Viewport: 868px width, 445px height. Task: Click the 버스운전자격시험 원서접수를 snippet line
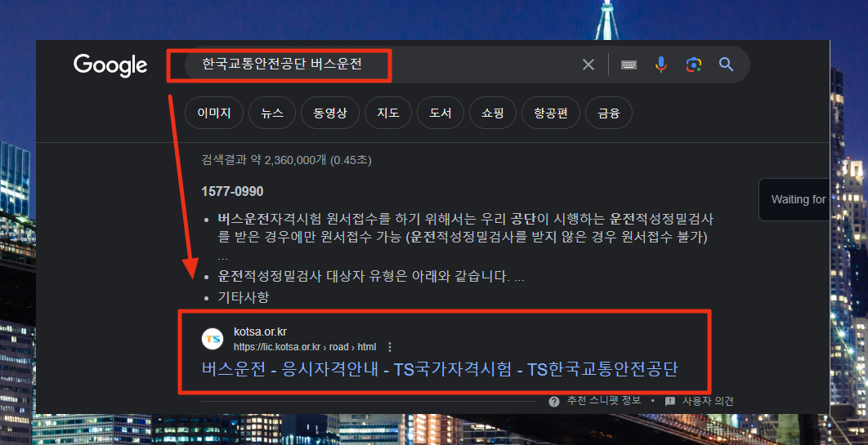click(x=466, y=219)
